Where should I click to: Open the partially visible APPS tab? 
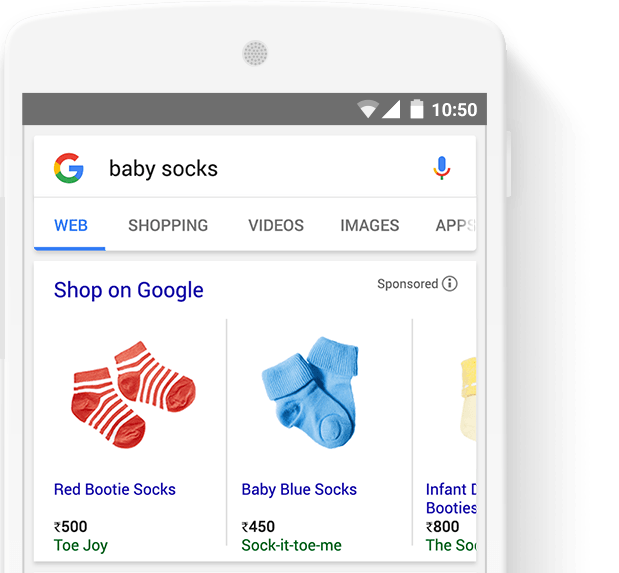pyautogui.click(x=456, y=225)
